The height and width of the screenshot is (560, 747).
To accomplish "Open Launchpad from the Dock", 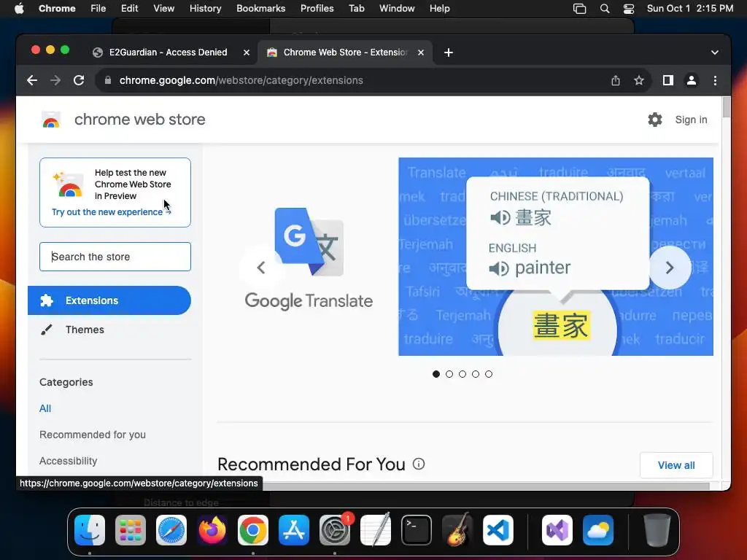I will pos(131,530).
